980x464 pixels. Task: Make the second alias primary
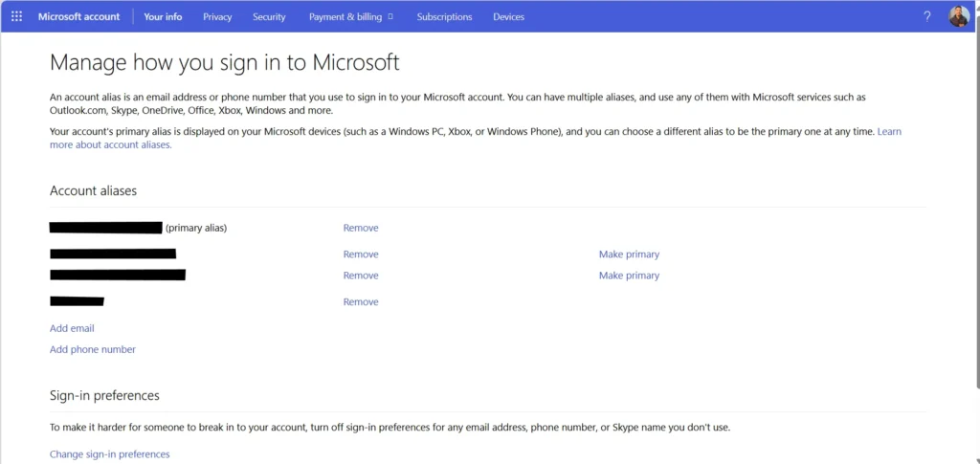point(629,254)
